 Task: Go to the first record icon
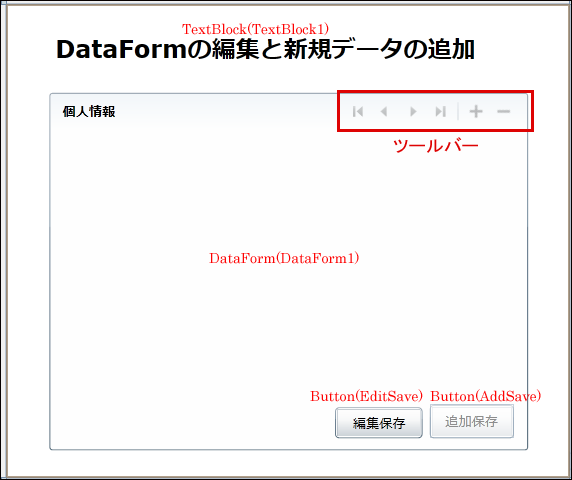point(358,111)
